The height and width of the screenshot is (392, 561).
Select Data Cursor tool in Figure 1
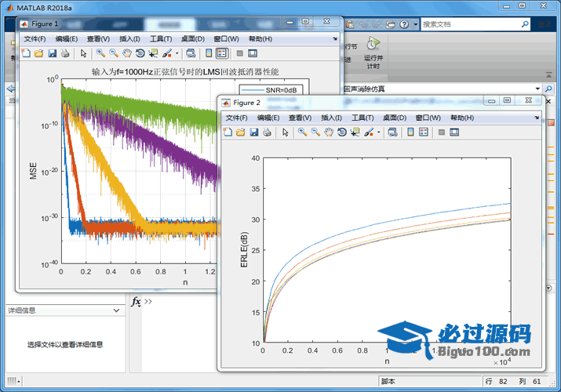coord(153,53)
